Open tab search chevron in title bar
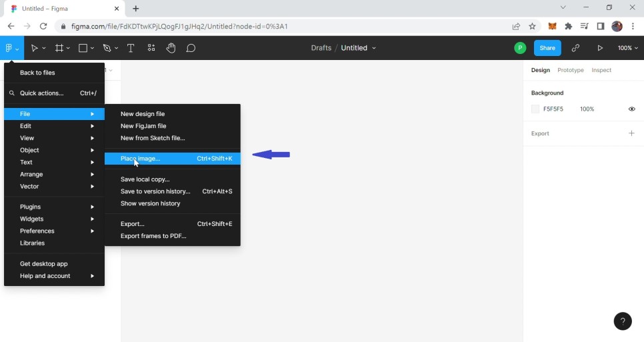The width and height of the screenshot is (644, 342). [x=563, y=7]
